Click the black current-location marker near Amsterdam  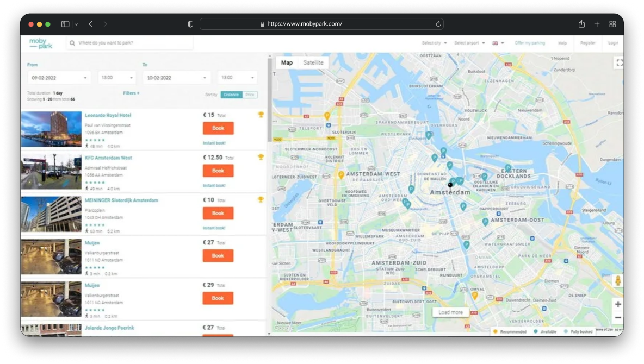pyautogui.click(x=450, y=185)
